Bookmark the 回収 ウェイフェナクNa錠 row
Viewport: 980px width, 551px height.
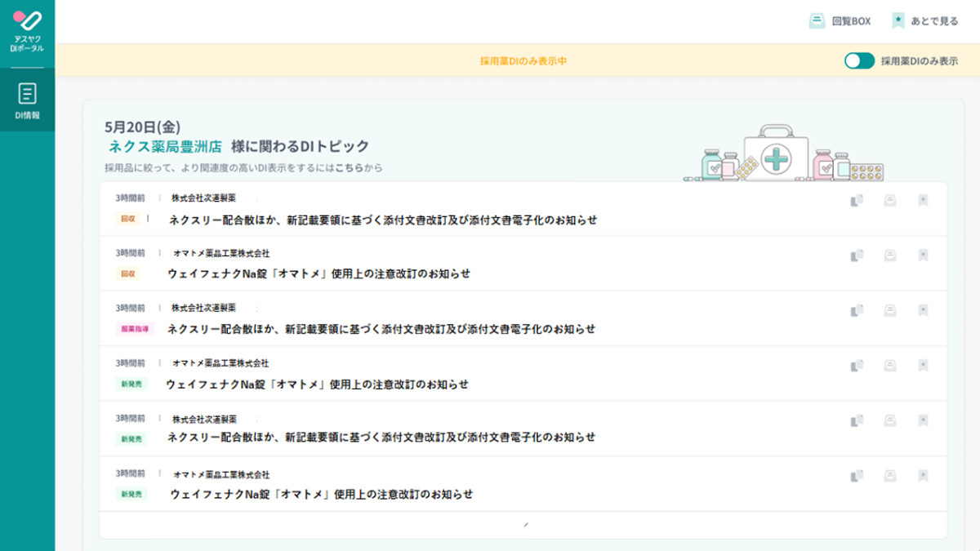(923, 256)
